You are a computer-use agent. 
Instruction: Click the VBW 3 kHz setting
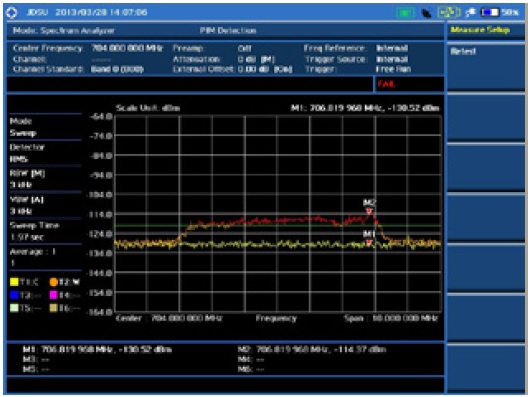pos(45,205)
